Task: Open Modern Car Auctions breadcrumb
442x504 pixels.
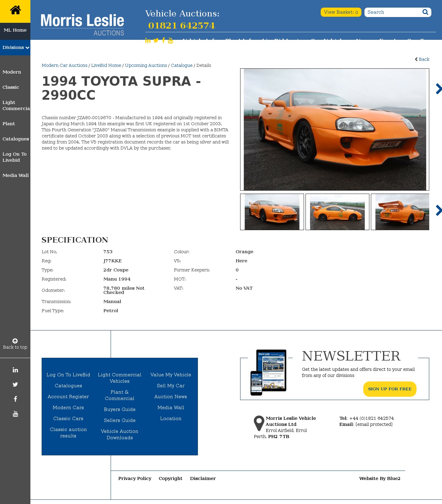Action: pyautogui.click(x=64, y=65)
